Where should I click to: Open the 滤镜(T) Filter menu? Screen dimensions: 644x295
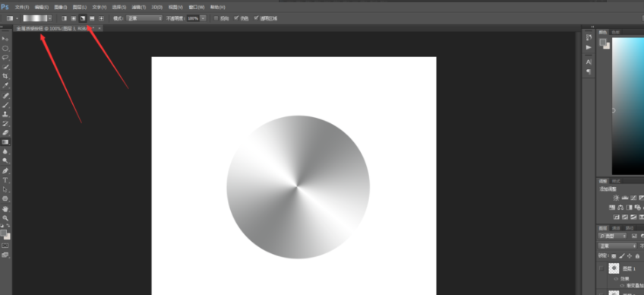(x=139, y=7)
